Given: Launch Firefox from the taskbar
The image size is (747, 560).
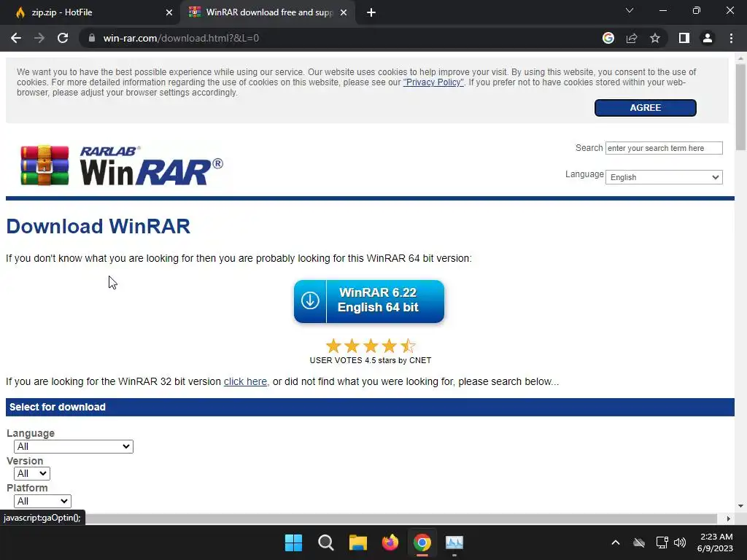Looking at the screenshot, I should click(x=390, y=542).
